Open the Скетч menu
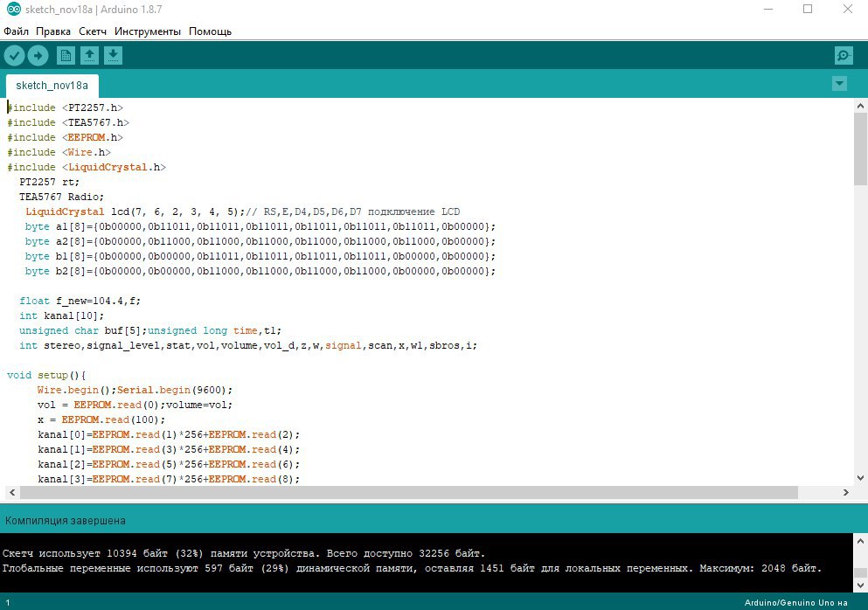Image resolution: width=868 pixels, height=610 pixels. click(93, 31)
